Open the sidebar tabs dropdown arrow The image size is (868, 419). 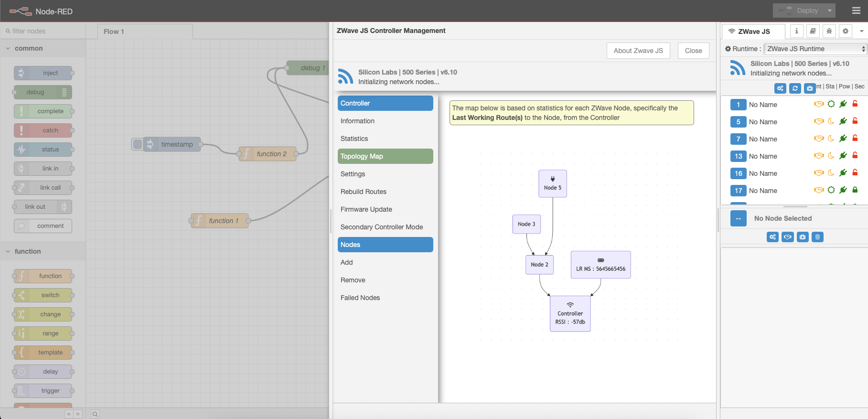[x=861, y=31]
